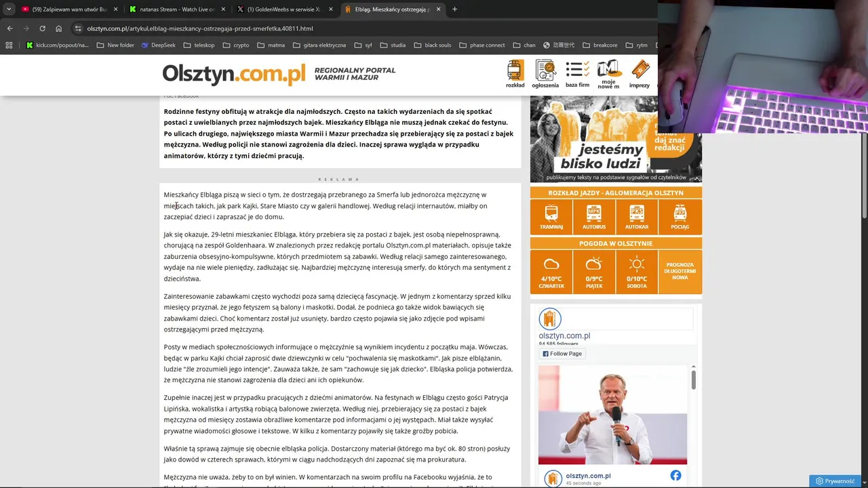Open the rytm bookmark folder
This screenshot has height=488, width=868.
(636, 45)
